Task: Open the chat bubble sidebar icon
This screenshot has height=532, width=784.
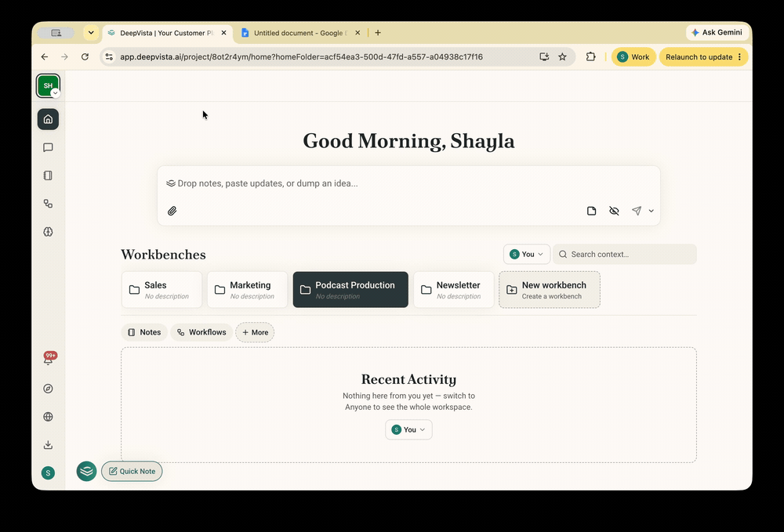Action: coord(48,147)
